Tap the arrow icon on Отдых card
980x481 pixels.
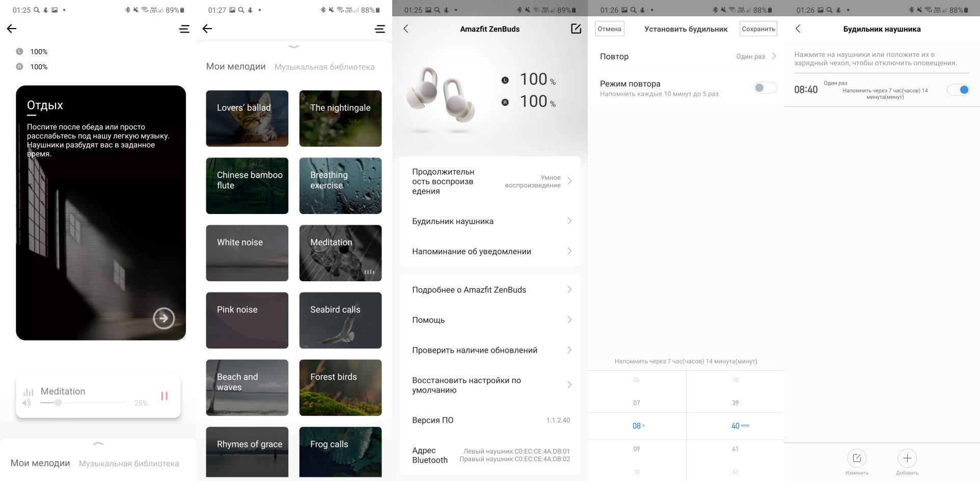(x=164, y=318)
